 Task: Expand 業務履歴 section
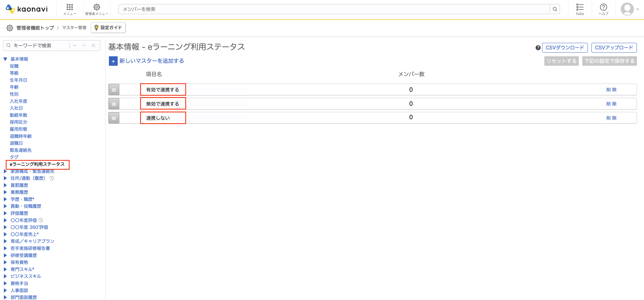point(5,192)
